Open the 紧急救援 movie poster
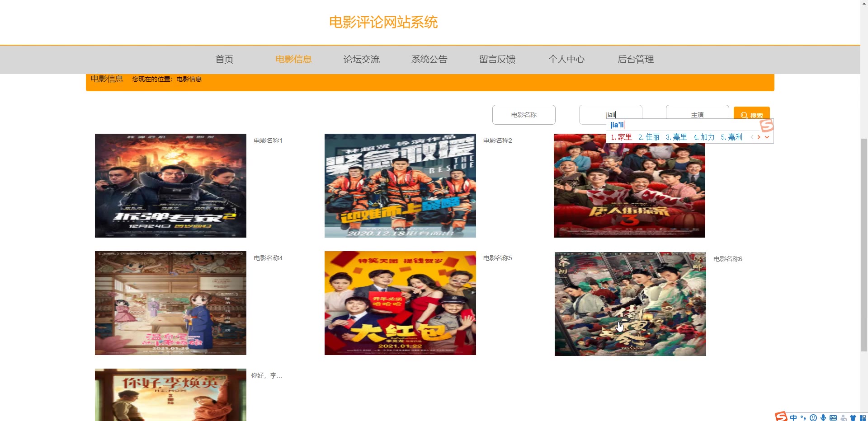This screenshot has height=421, width=868. [x=400, y=186]
